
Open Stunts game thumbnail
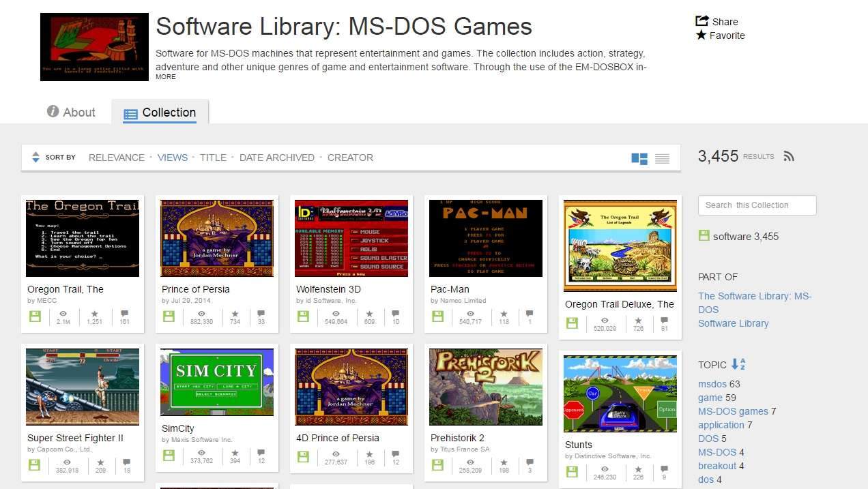pos(620,394)
